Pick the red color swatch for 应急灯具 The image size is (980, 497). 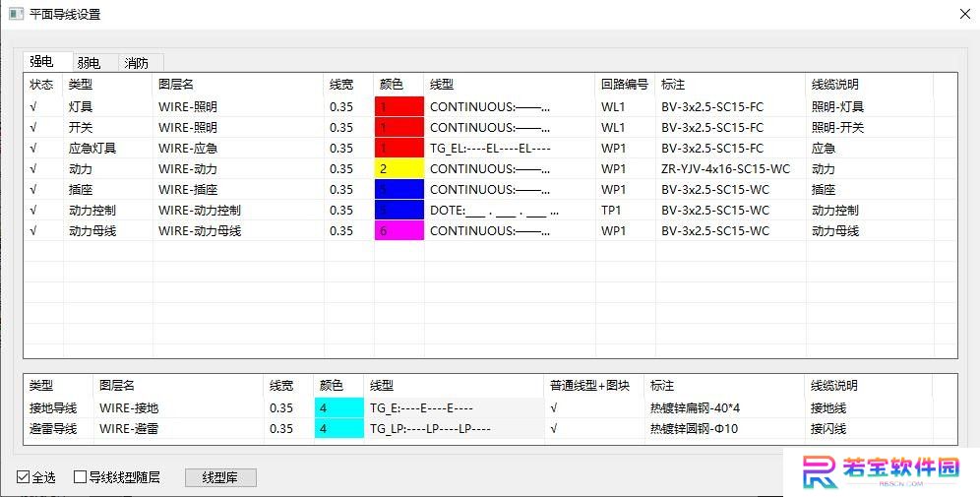(398, 148)
